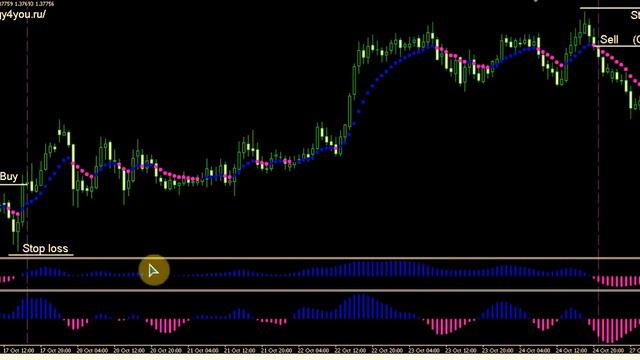Click the "Sell" label on the chart
This screenshot has width=640, height=360.
(609, 40)
